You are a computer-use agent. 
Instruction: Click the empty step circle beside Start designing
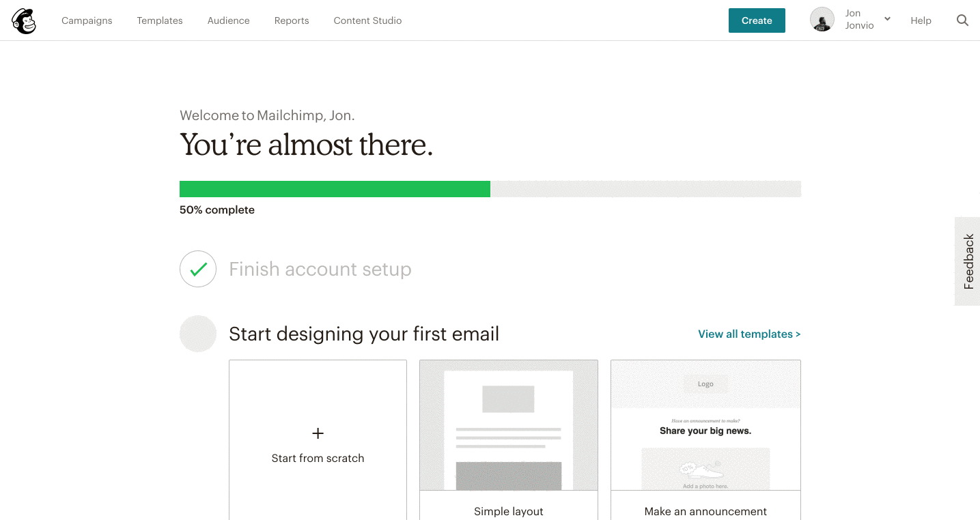(198, 334)
